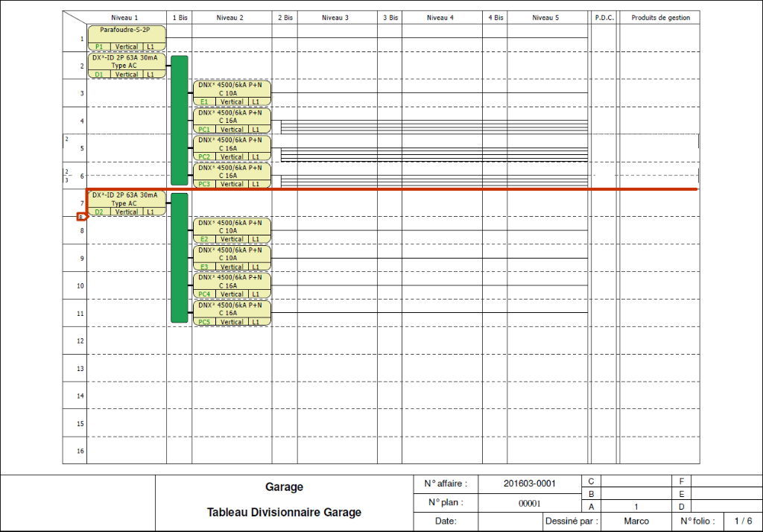Click the Niveau 2 column header
The image size is (763, 532).
coord(229,18)
